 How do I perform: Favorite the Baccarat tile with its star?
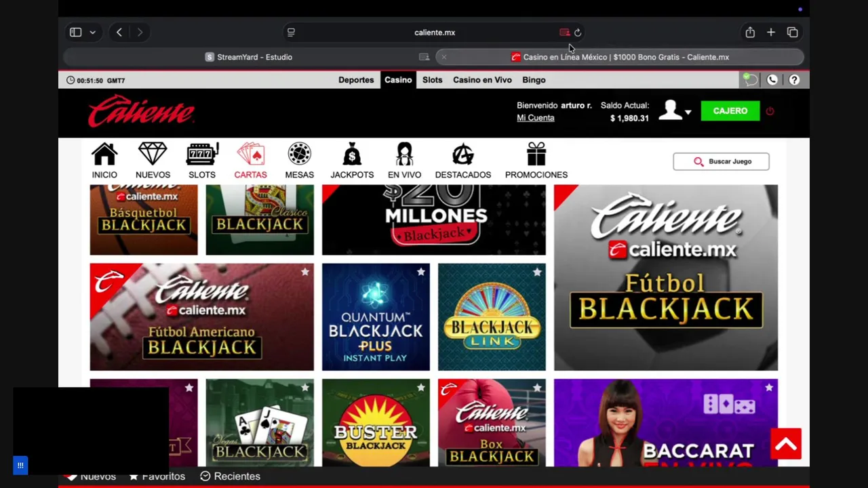point(769,388)
